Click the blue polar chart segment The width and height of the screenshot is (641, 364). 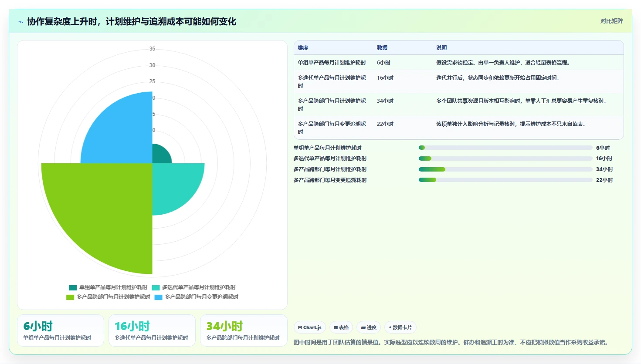122,133
